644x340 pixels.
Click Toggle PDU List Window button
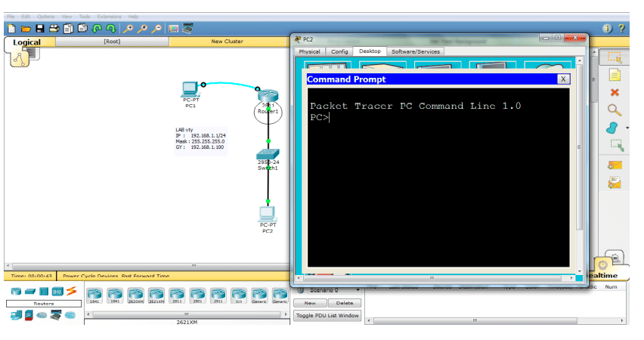tap(327, 315)
